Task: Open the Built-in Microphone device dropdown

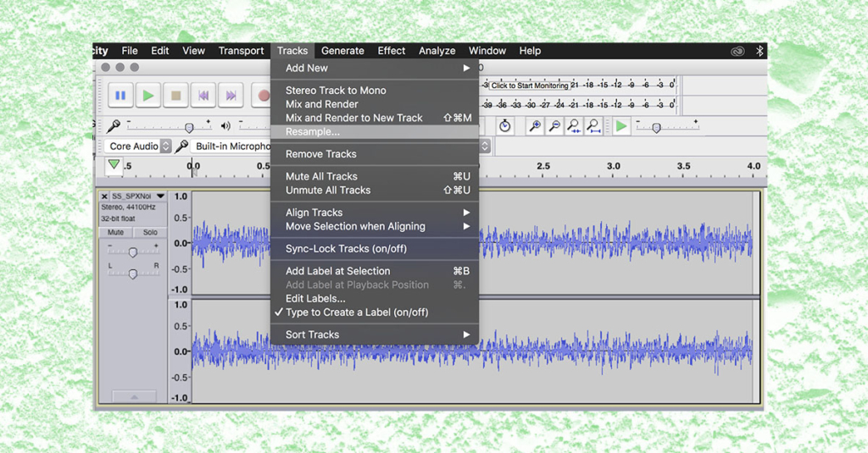Action: coord(232,146)
